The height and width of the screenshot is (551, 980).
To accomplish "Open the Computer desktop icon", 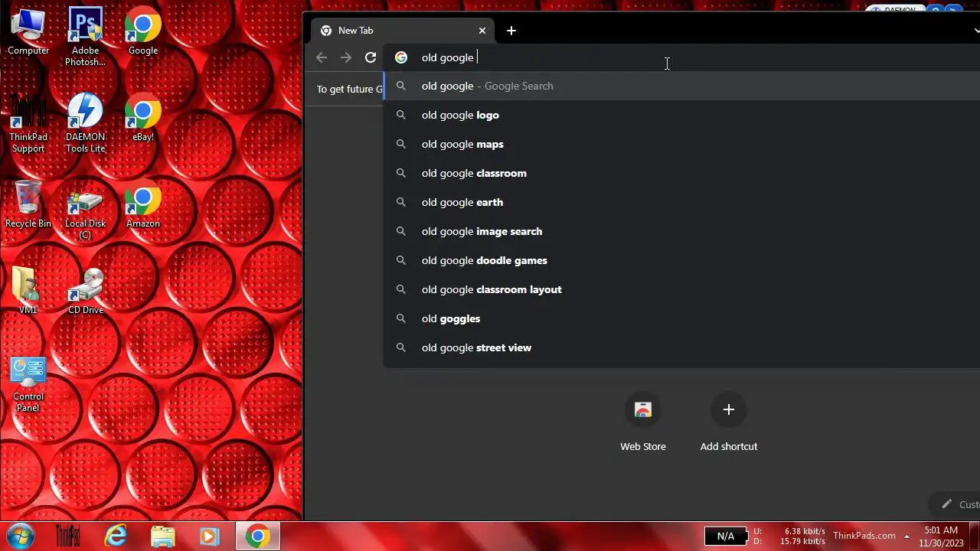I will (28, 32).
